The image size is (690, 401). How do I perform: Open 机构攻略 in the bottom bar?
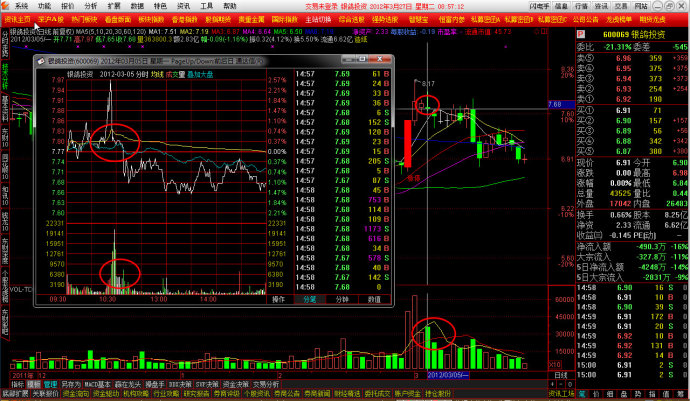(136, 394)
